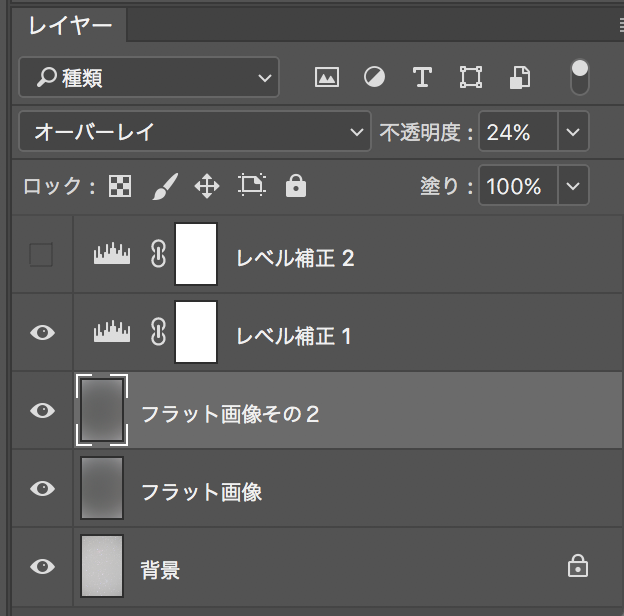
Task: Lock transparent pixels checkerboard icon
Action: point(120,186)
